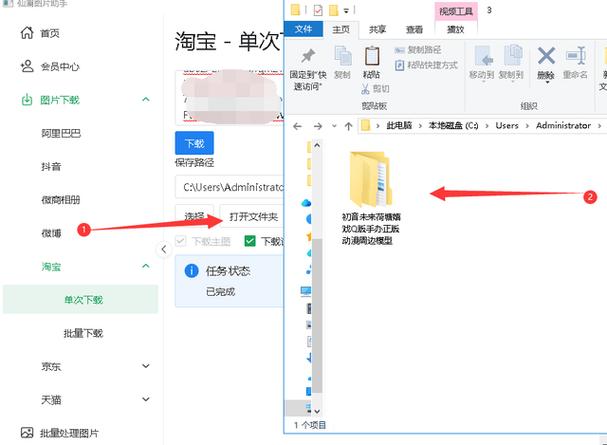
Task: Click Administrator in the address breadcrumb
Action: point(563,125)
